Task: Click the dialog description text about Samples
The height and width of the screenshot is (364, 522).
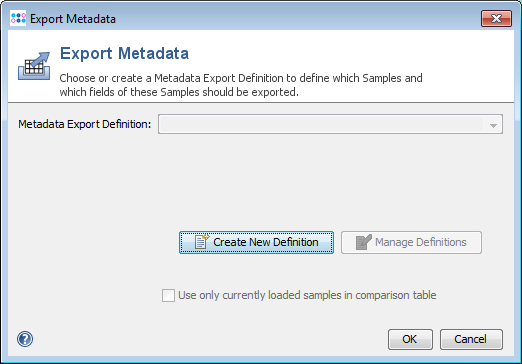Action: 241,85
